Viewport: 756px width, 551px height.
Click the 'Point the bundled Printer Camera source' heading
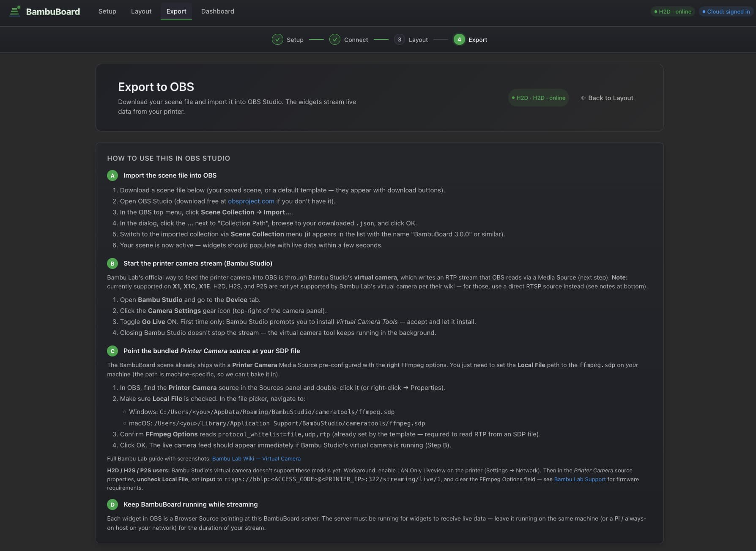pyautogui.click(x=212, y=351)
